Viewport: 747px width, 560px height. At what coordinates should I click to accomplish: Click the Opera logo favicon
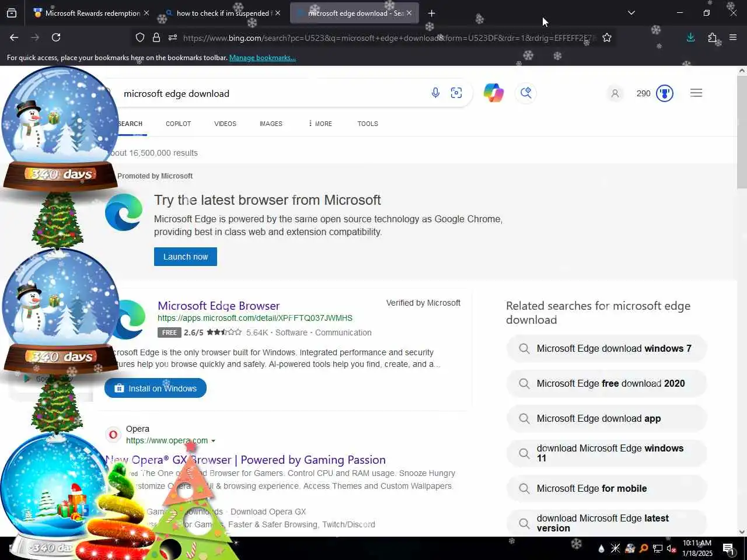click(x=113, y=435)
